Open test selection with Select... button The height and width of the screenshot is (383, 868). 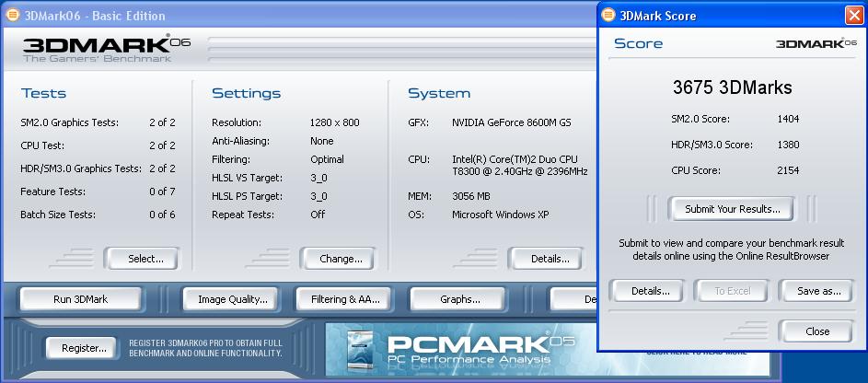pos(144,259)
